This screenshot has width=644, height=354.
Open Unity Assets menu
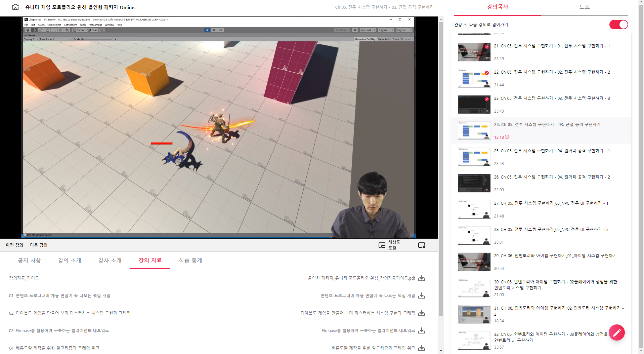[x=41, y=25]
